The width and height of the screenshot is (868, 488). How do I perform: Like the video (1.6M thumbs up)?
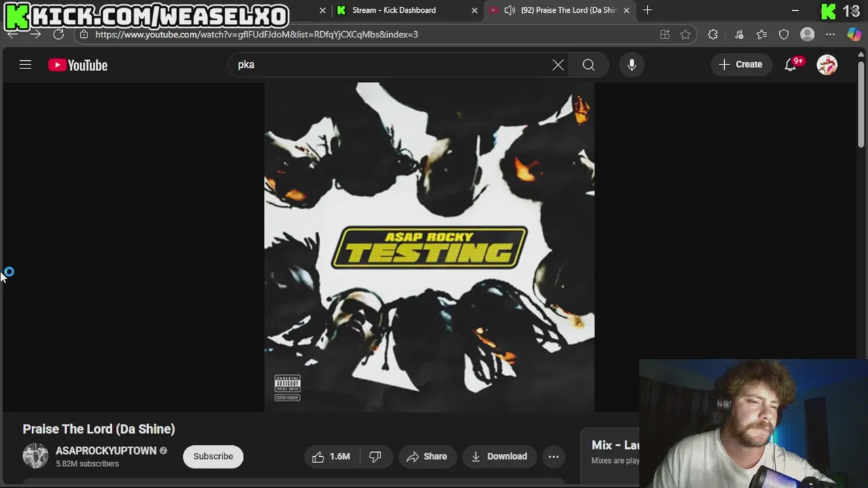331,456
